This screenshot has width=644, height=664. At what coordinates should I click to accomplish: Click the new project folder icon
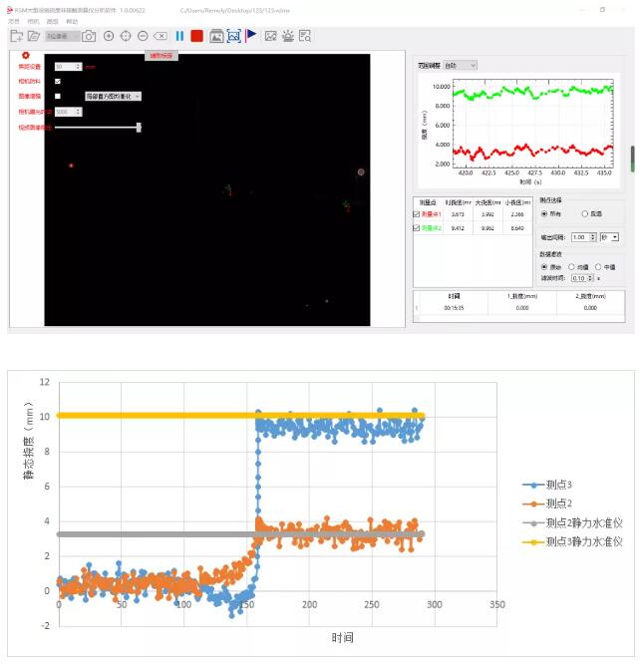pyautogui.click(x=17, y=36)
